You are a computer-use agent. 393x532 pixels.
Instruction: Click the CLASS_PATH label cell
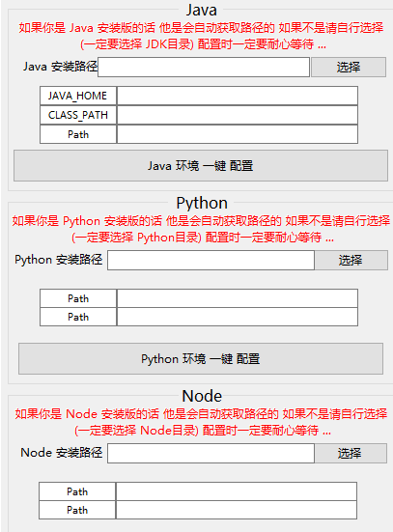point(78,115)
